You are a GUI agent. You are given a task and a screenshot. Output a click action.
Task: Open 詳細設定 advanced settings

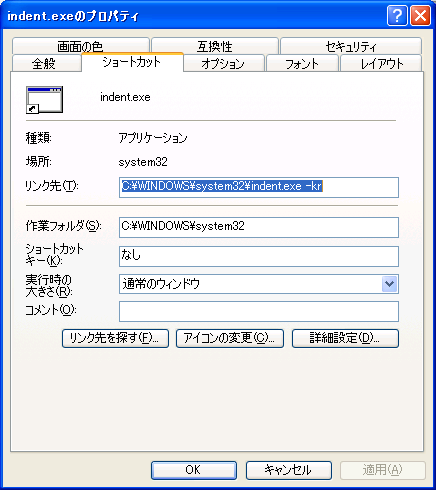click(x=345, y=338)
